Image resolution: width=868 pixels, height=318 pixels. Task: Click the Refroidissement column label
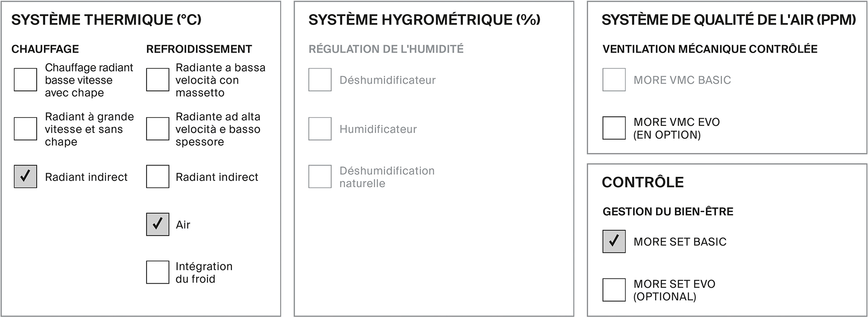199,49
